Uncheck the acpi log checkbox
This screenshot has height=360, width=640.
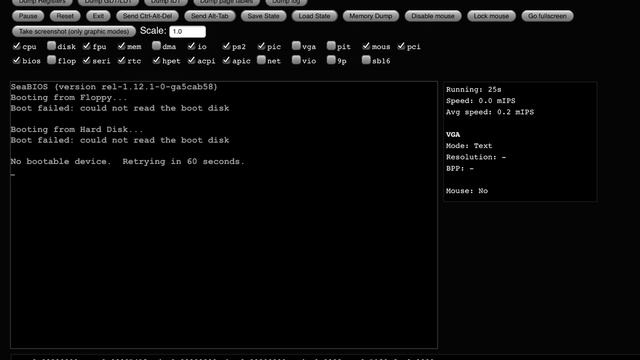191,60
